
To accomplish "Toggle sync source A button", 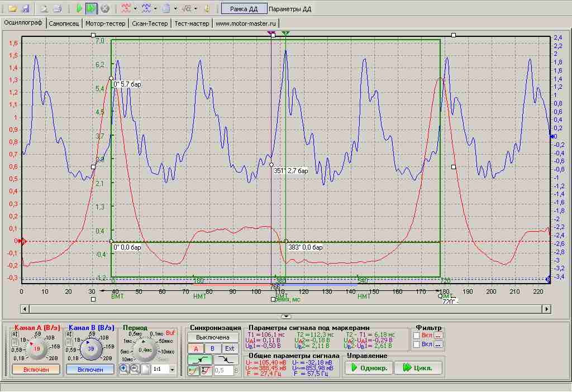I will point(196,348).
